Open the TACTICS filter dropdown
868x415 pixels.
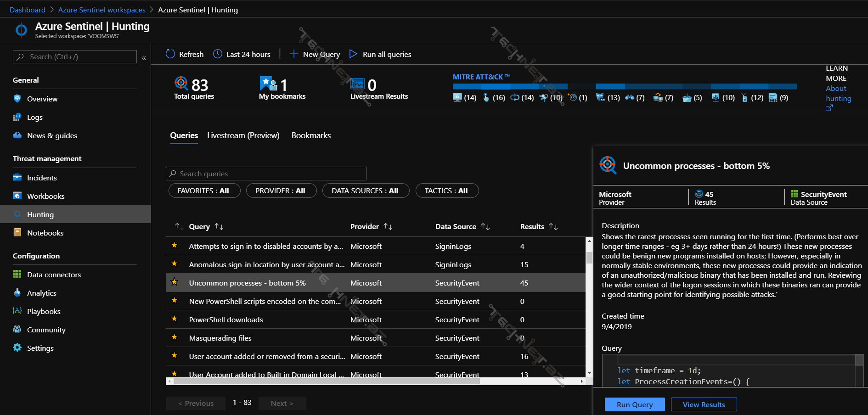click(447, 191)
